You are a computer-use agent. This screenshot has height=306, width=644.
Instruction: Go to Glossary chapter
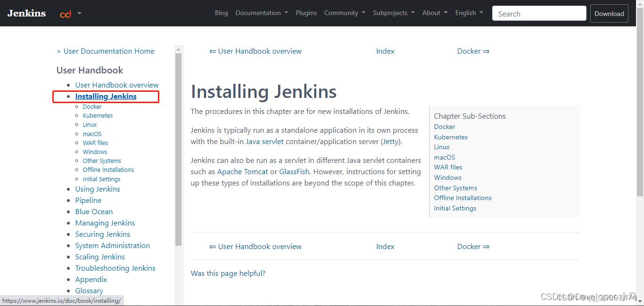point(89,290)
